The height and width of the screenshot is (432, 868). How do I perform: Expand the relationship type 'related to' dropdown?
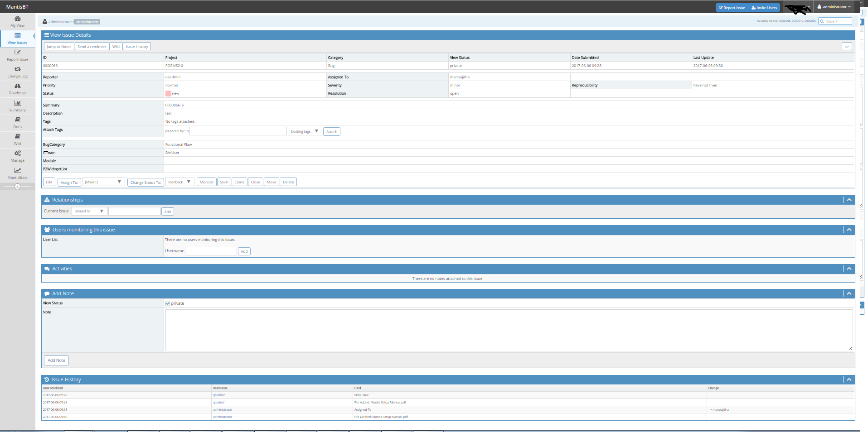[x=89, y=211]
